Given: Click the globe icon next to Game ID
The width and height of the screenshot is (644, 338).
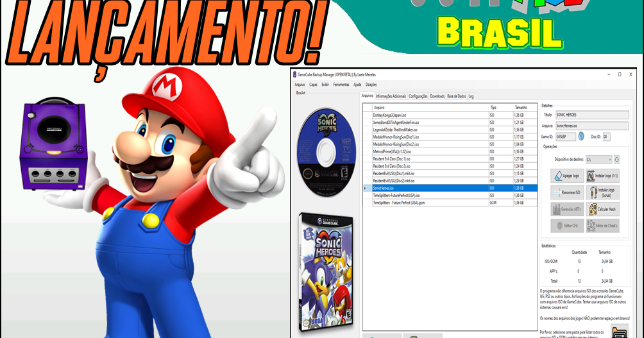Looking at the screenshot, I should [581, 137].
